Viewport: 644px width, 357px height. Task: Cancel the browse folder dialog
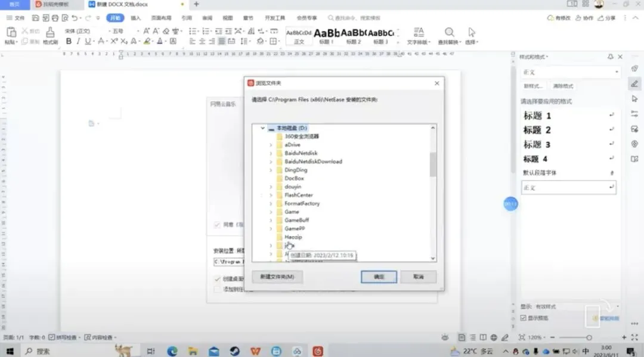(418, 277)
